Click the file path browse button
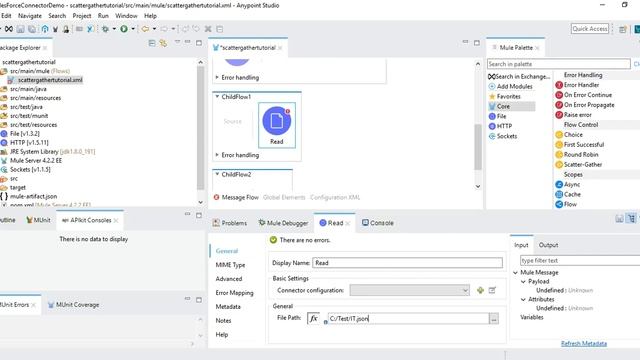Viewport: 640px width, 360px height. (494, 318)
